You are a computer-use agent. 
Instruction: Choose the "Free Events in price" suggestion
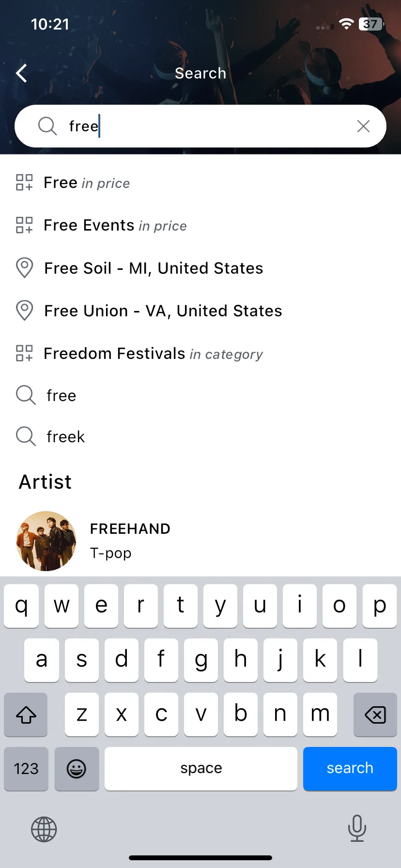point(200,225)
